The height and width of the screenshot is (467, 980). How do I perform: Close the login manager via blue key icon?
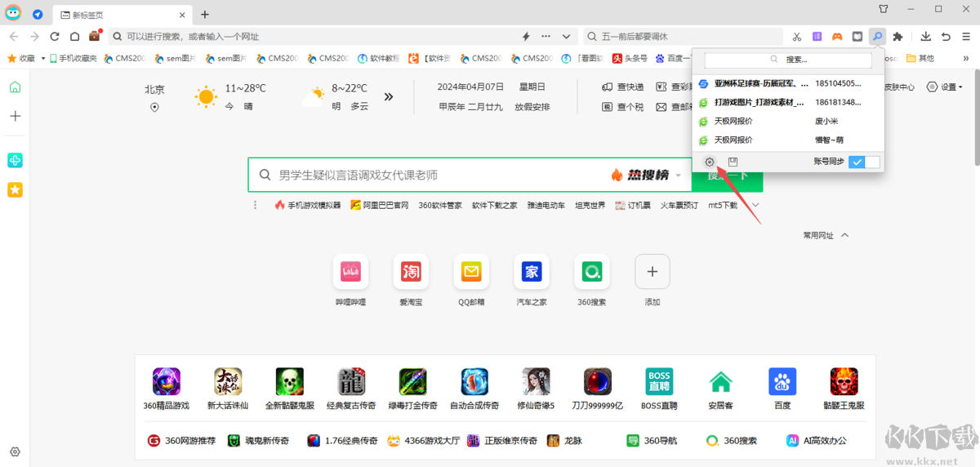click(x=877, y=36)
